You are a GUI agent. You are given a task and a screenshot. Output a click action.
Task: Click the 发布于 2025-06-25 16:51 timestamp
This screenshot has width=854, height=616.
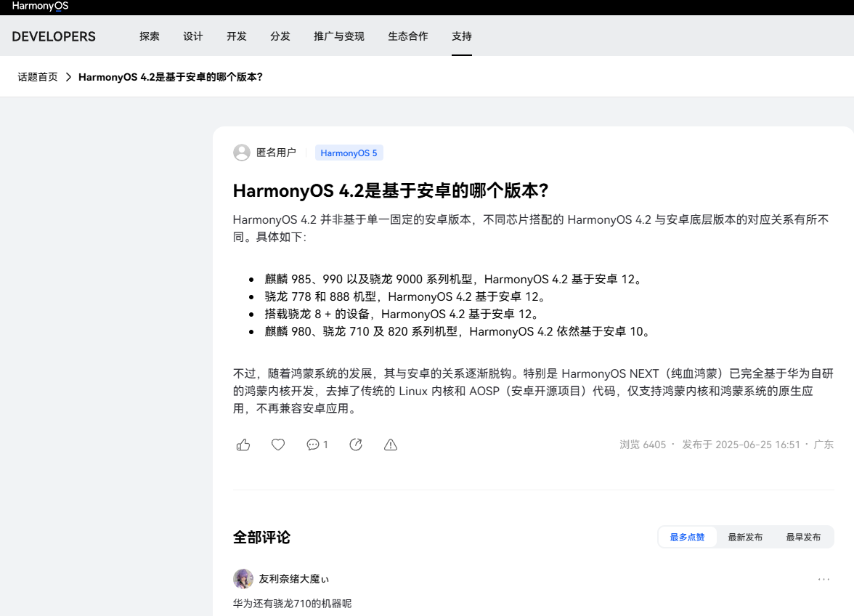coord(741,445)
